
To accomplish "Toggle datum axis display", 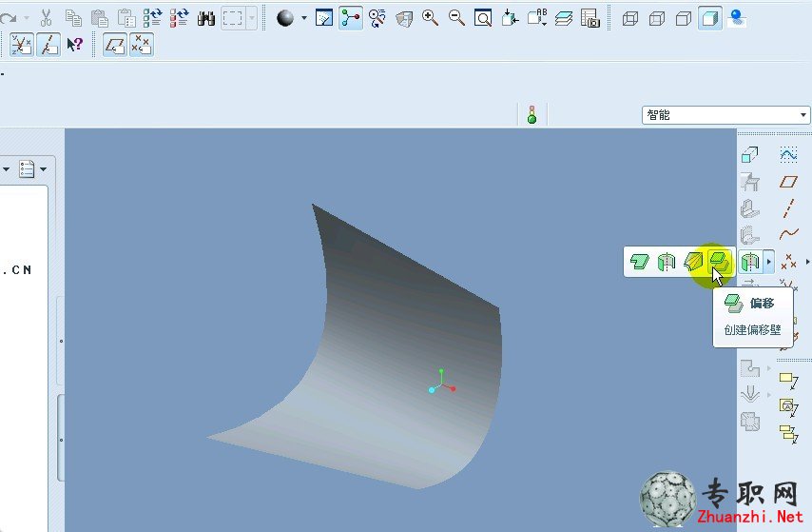I will [48, 45].
